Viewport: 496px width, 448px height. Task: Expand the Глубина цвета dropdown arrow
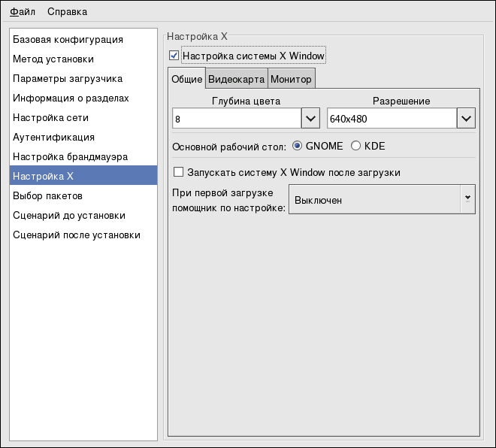[x=311, y=119]
